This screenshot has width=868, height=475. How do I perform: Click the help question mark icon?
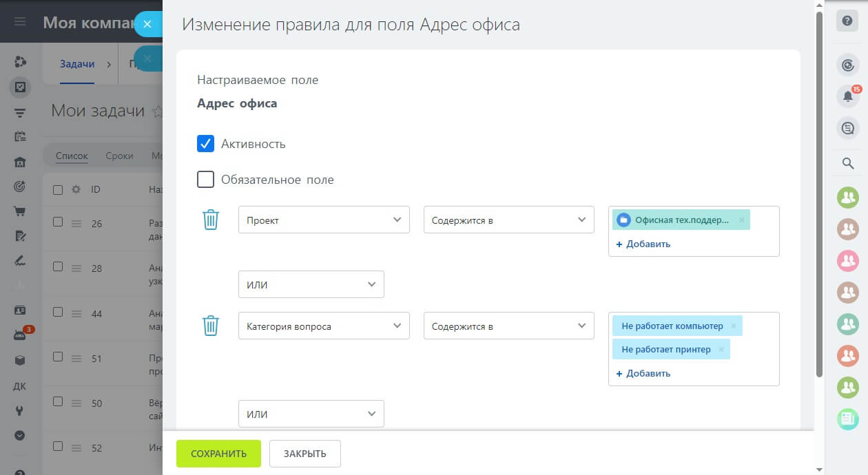click(x=847, y=21)
